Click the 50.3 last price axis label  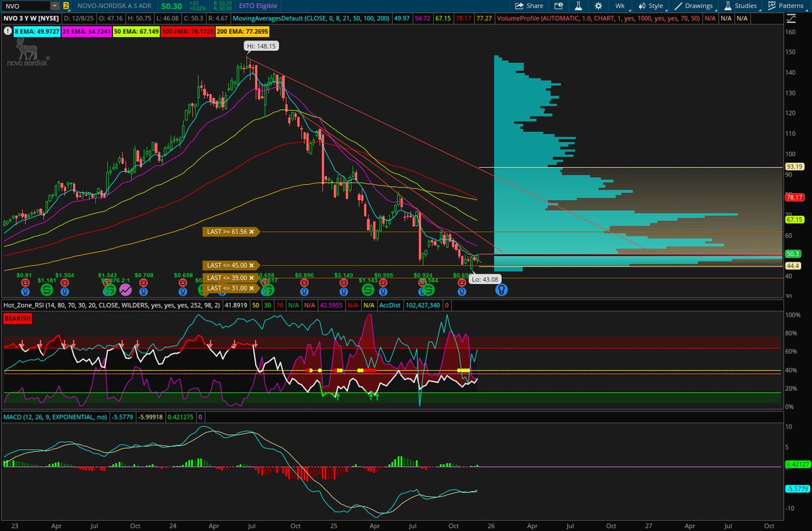tap(793, 254)
